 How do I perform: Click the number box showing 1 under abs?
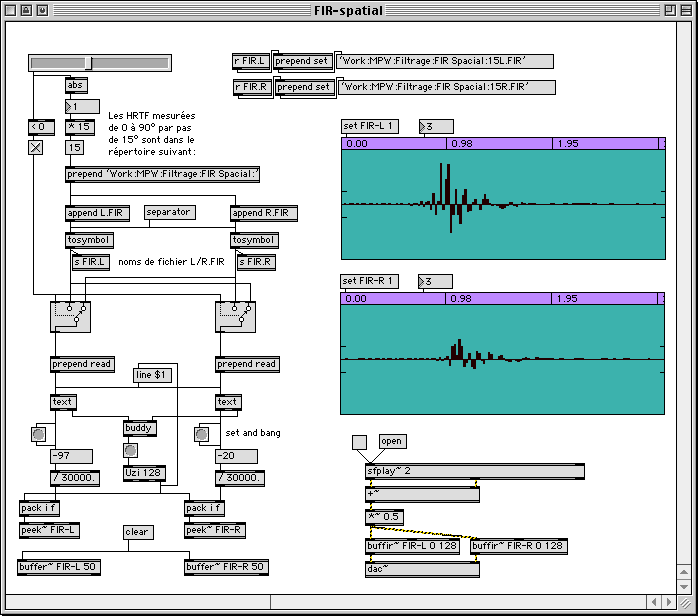[82, 106]
